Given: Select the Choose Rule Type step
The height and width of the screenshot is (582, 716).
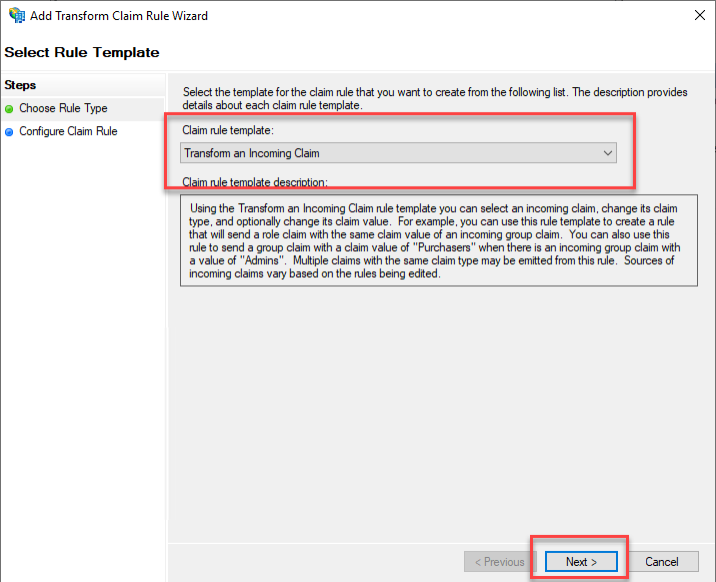Looking at the screenshot, I should 63,108.
